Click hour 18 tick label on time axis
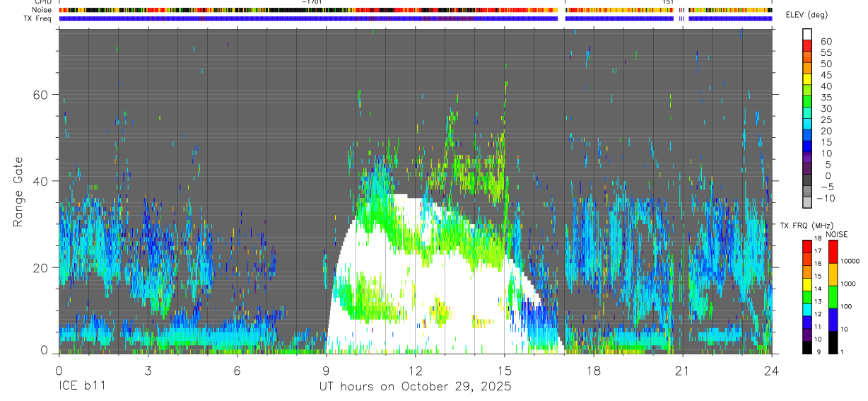Viewport: 868px width, 401px height. pos(594,371)
